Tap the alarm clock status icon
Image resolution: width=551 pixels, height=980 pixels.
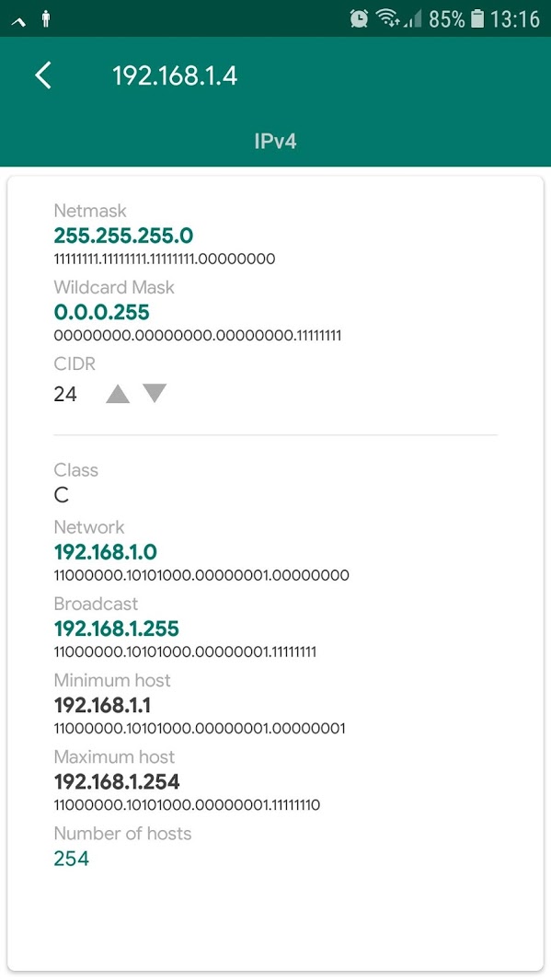tap(360, 18)
